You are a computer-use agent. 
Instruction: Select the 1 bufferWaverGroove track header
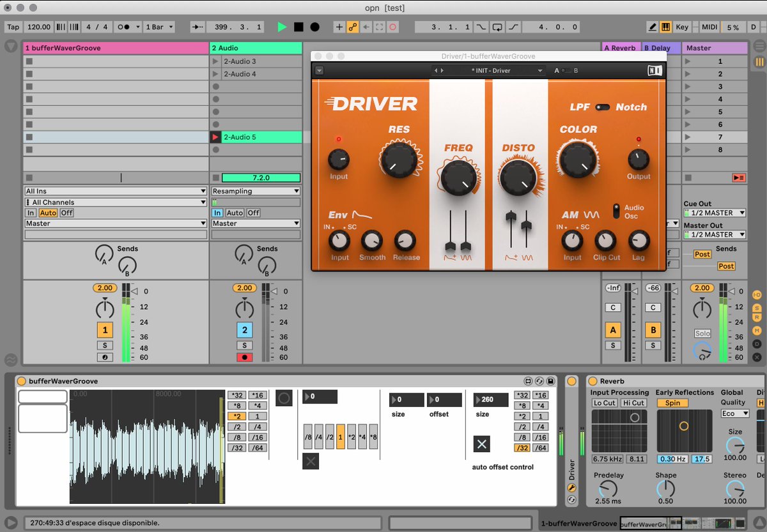pos(116,48)
